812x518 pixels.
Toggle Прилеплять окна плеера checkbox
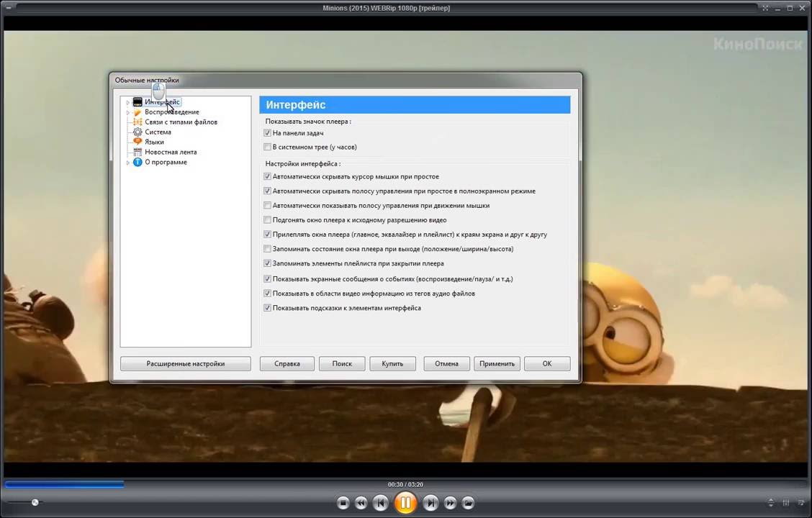tap(267, 235)
